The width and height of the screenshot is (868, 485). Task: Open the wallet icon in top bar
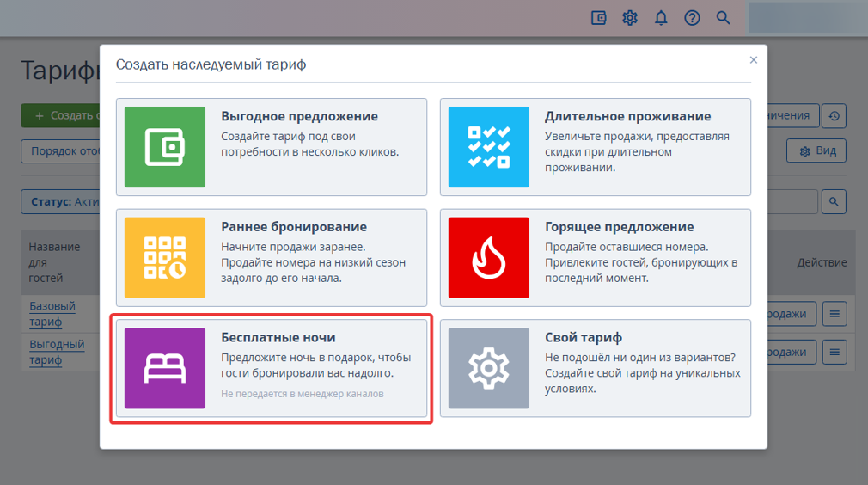(x=598, y=18)
